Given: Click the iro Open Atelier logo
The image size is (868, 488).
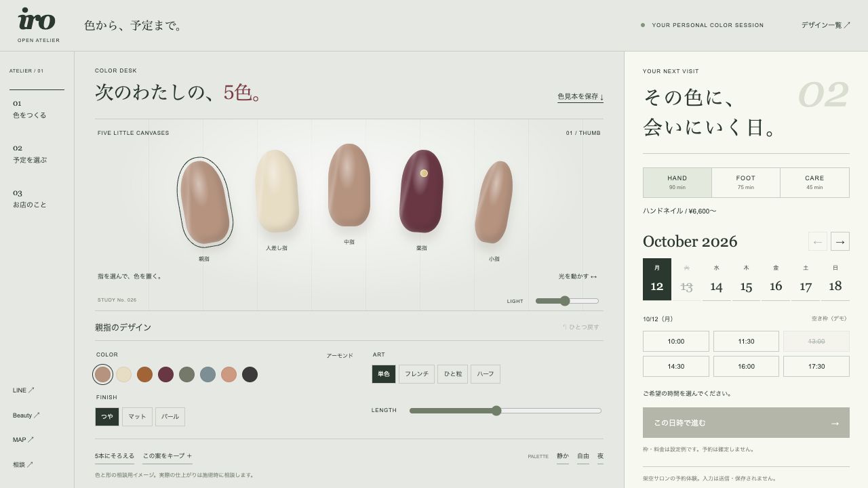Looking at the screenshot, I should (x=38, y=25).
